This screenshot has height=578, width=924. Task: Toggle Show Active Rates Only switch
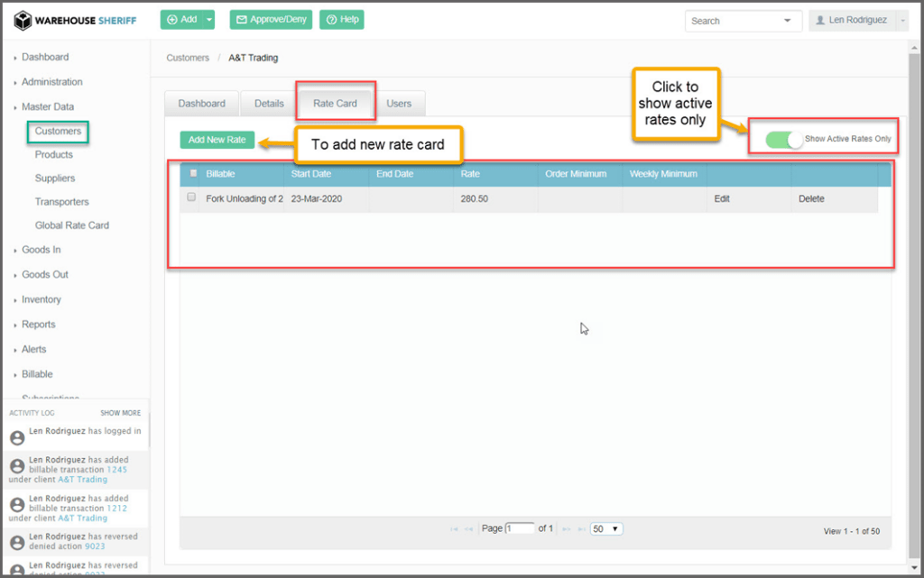click(x=783, y=140)
